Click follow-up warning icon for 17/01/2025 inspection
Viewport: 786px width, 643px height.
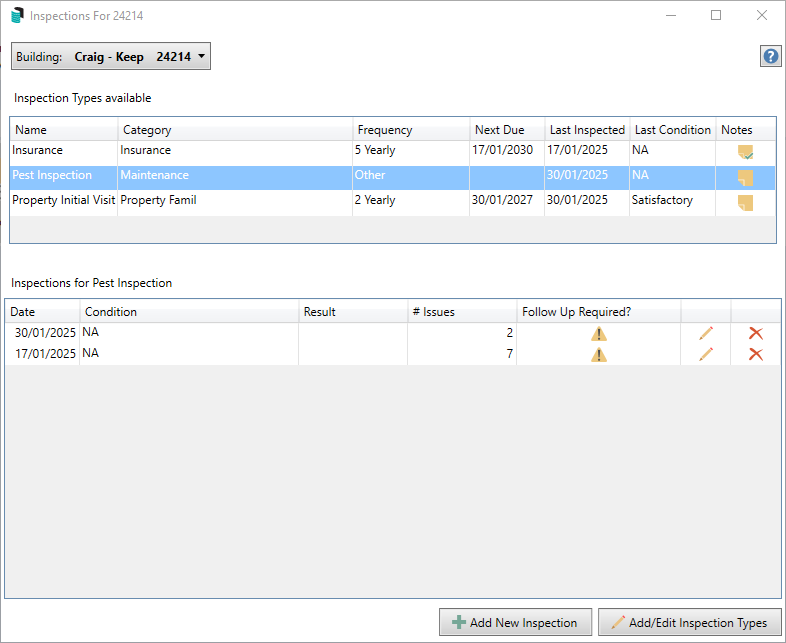tap(599, 354)
